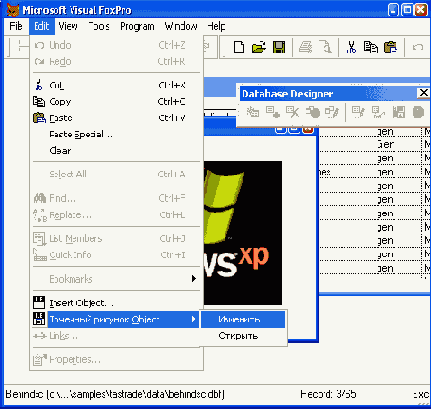Choose Cut from the Edit menu

[116, 85]
